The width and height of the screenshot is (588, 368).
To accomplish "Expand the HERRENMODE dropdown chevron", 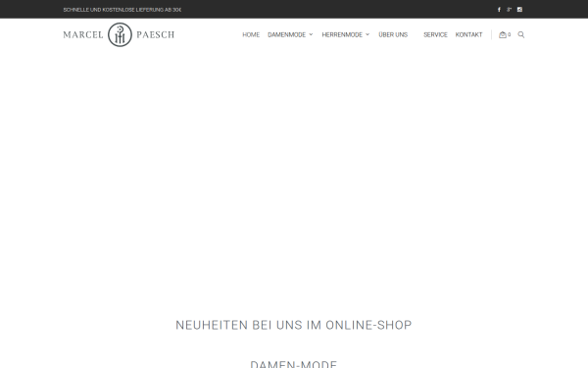I will [367, 34].
